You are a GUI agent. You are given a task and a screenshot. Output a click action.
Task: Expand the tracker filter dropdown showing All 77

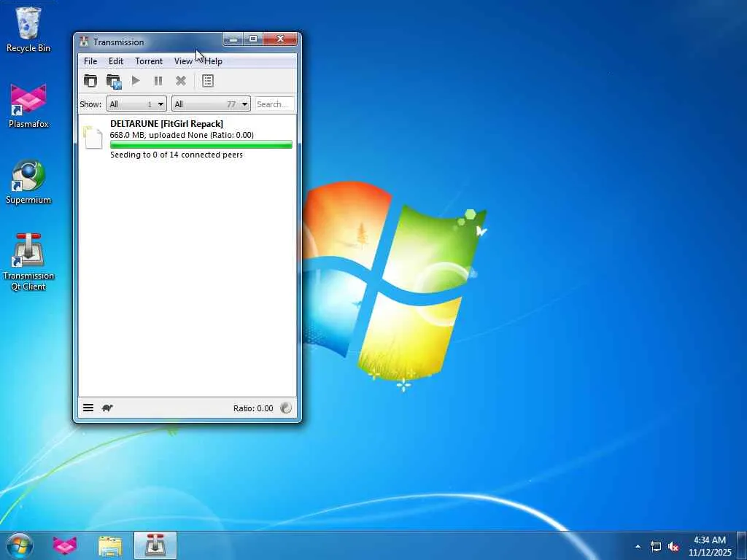211,104
